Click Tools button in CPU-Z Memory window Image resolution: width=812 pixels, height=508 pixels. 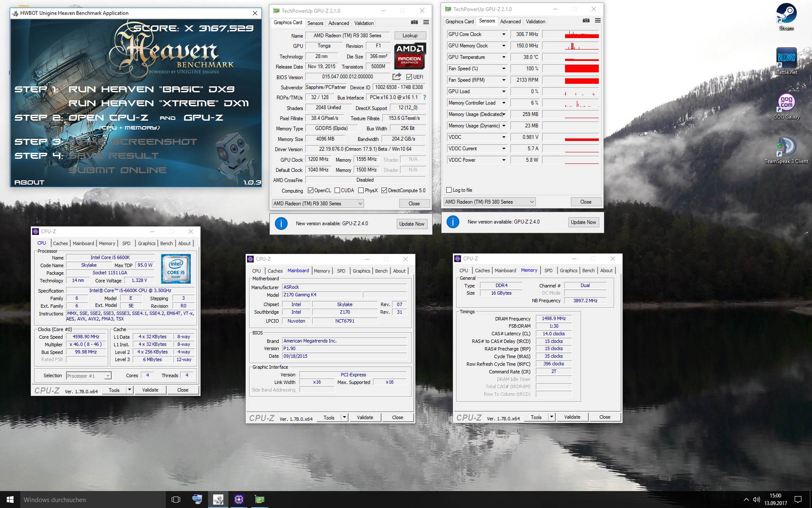(x=536, y=417)
